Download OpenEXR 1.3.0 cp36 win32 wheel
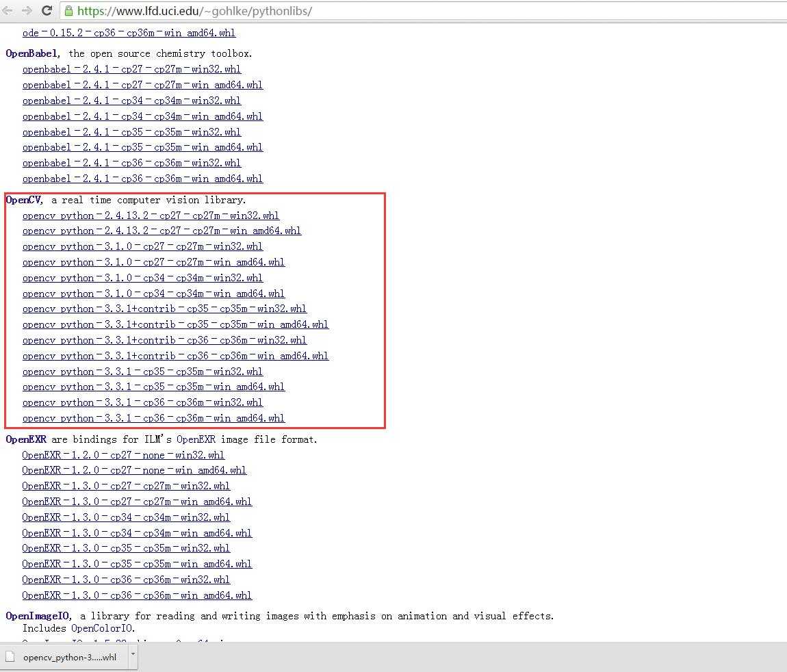The height and width of the screenshot is (672, 787). point(126,580)
